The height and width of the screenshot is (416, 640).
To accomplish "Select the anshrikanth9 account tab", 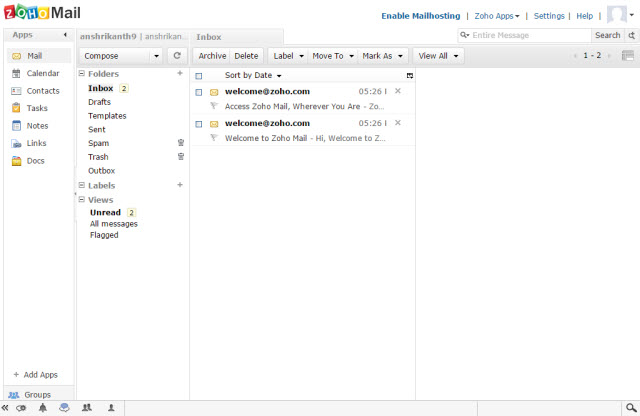I will pos(133,37).
